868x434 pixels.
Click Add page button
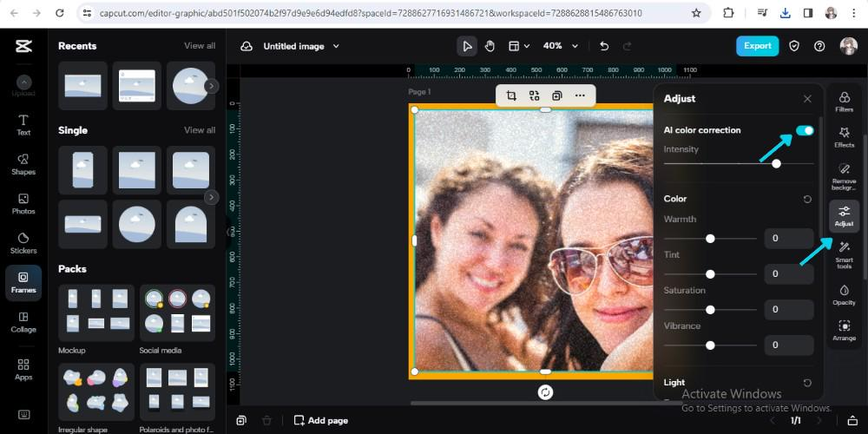coord(321,421)
